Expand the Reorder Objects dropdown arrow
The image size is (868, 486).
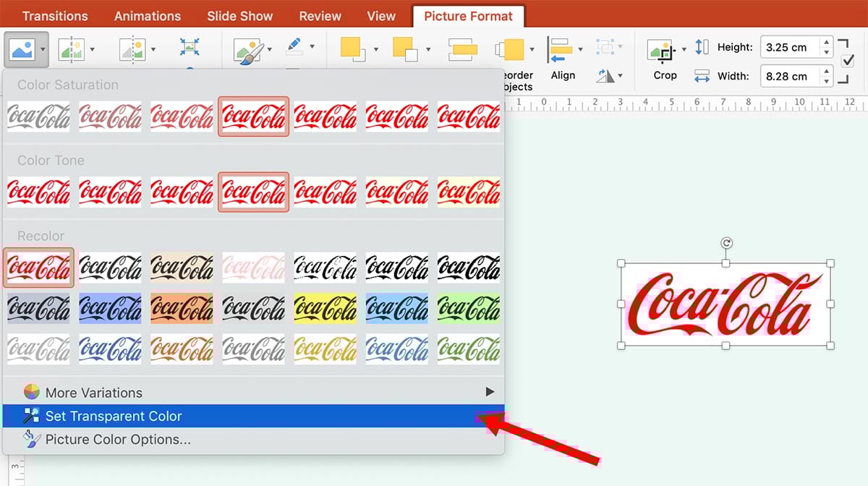532,50
